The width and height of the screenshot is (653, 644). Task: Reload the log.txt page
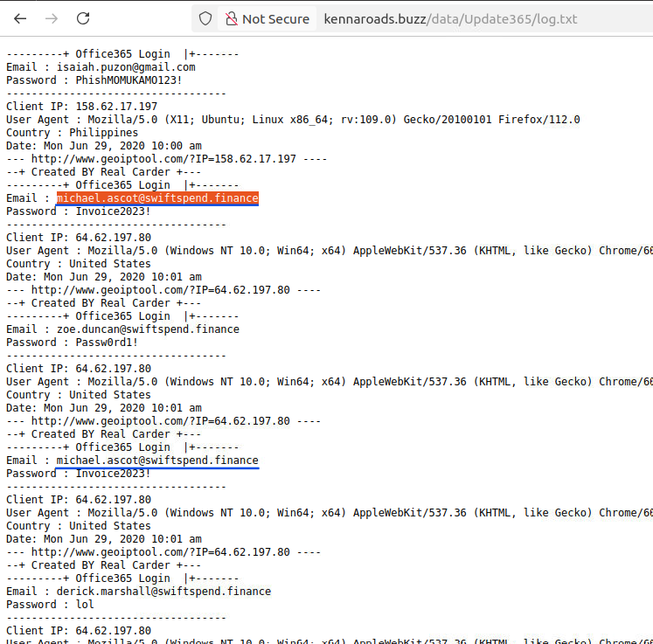pyautogui.click(x=83, y=18)
